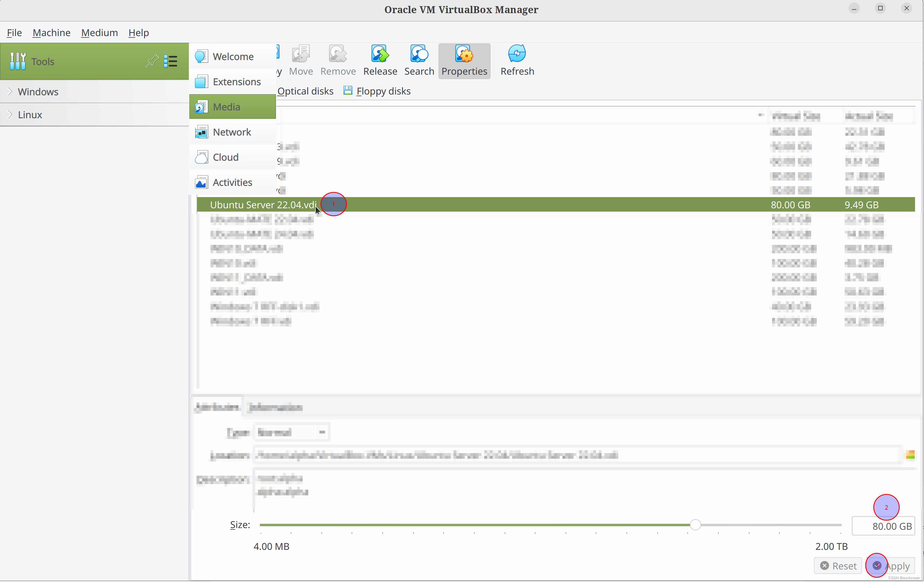Open the Welcome tool

[232, 56]
